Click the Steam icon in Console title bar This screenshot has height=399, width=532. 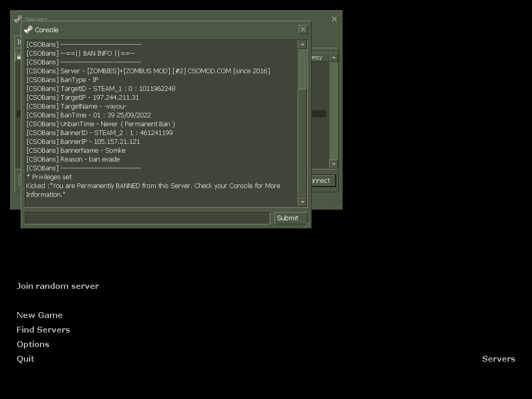click(29, 30)
